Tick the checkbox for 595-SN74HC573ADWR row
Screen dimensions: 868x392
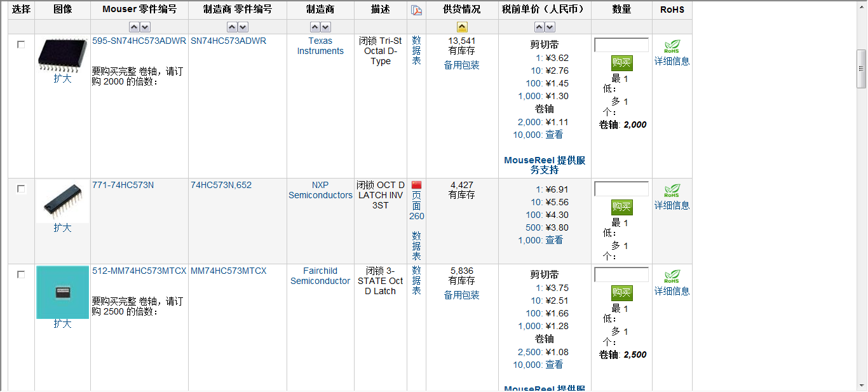coord(21,44)
